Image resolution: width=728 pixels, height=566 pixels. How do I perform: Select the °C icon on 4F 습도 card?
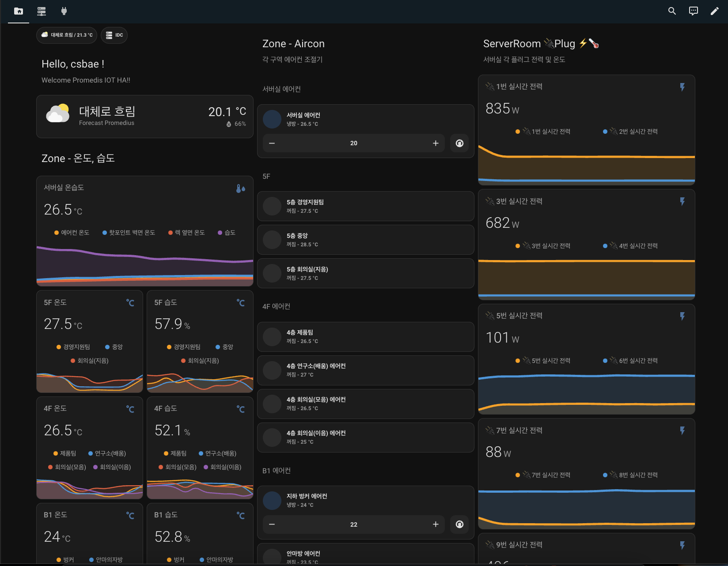click(241, 409)
